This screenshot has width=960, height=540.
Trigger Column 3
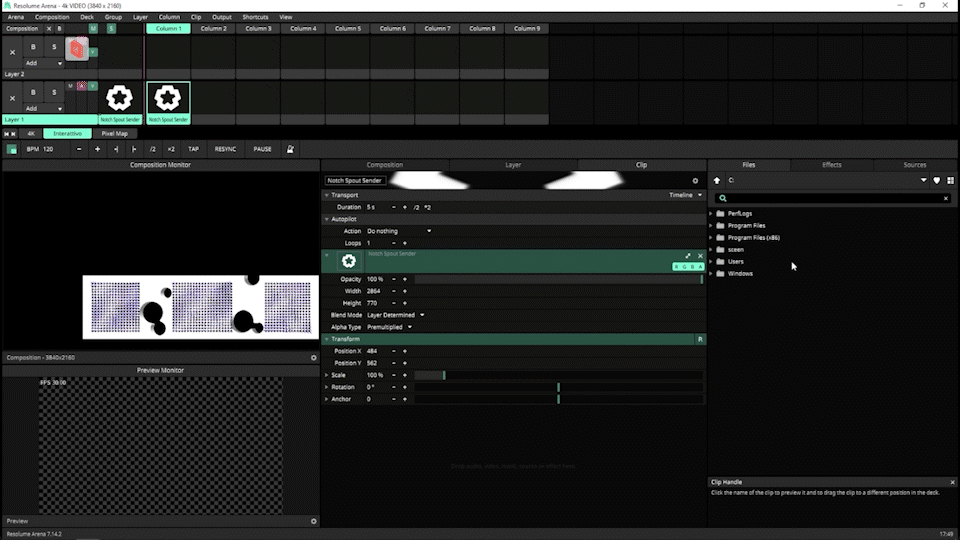(258, 29)
